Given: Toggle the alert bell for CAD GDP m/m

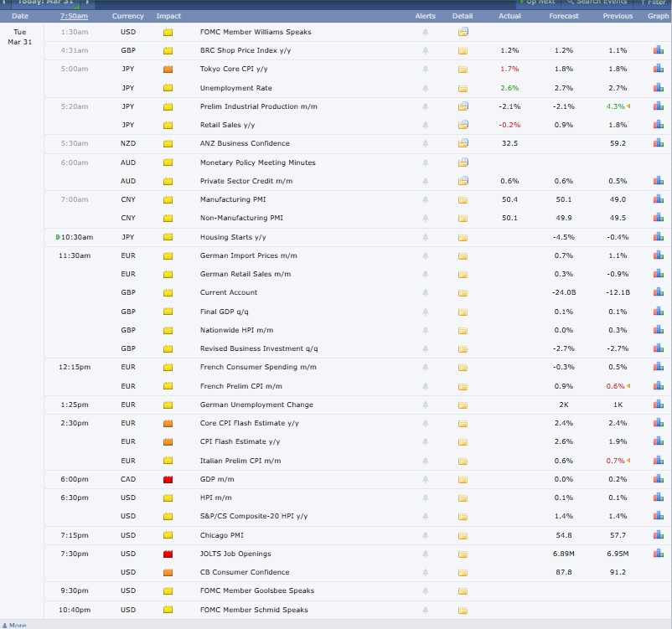Looking at the screenshot, I should click(x=425, y=479).
